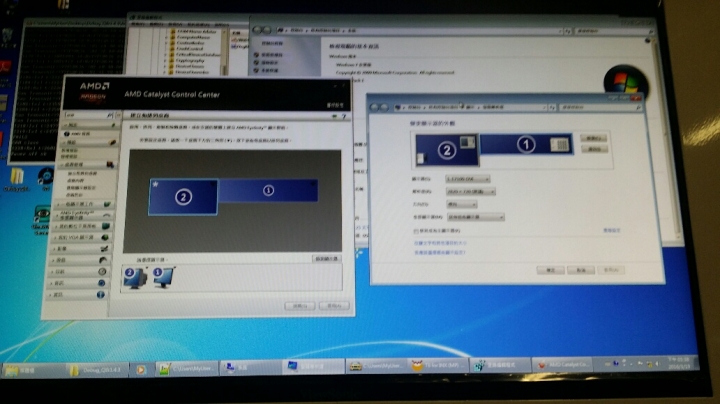Expand AMD Eyefinity Multi-Display section
This screenshot has width=720, height=404.
(x=82, y=215)
